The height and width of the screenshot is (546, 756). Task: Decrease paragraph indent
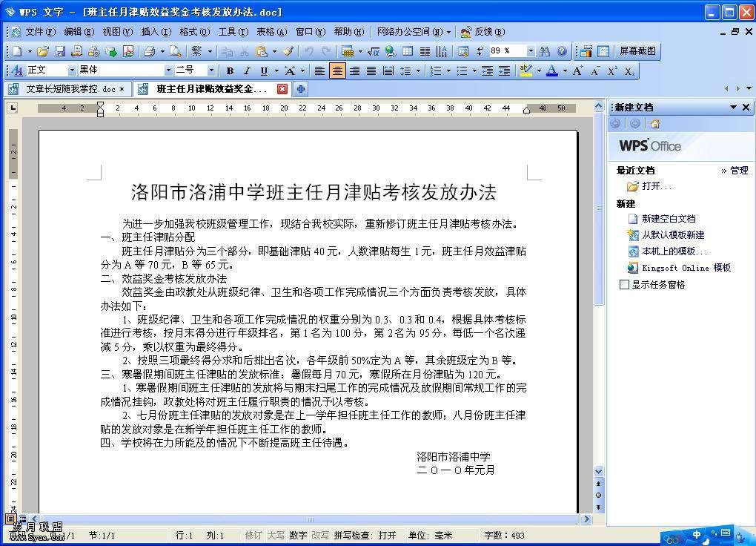[x=488, y=71]
